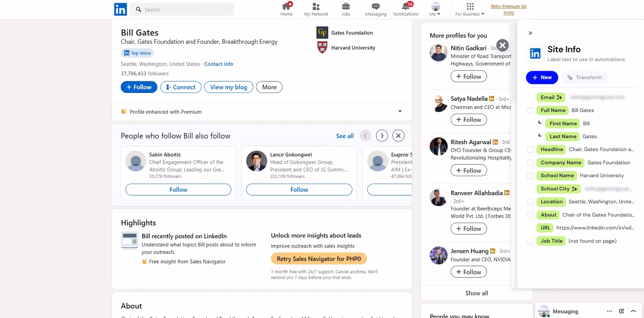Follow Bill Gates
This screenshot has height=318, width=644.
pos(139,87)
